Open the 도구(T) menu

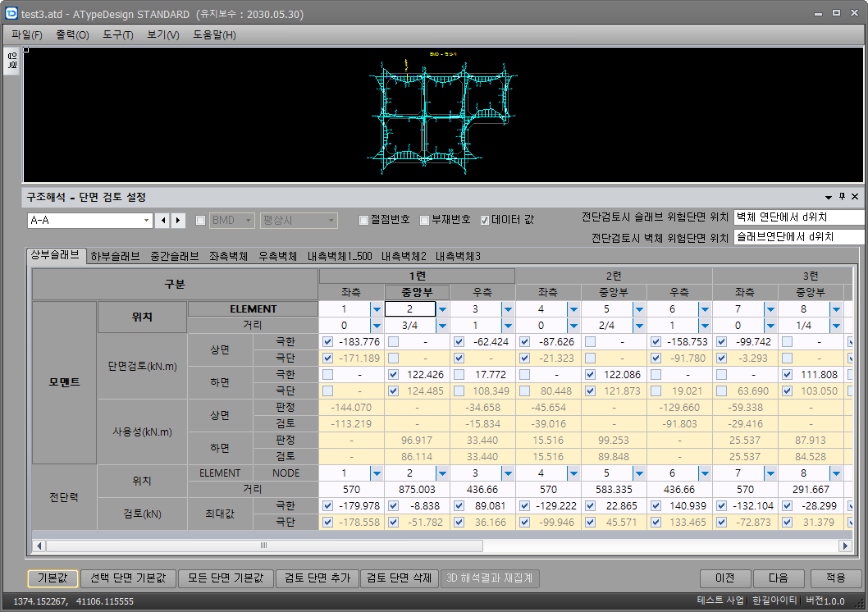[118, 34]
